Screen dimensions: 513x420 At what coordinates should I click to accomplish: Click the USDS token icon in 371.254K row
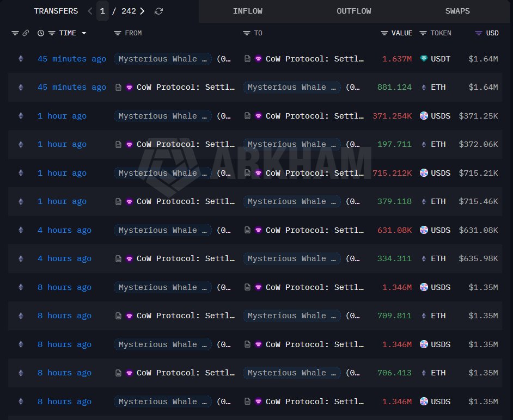click(424, 116)
